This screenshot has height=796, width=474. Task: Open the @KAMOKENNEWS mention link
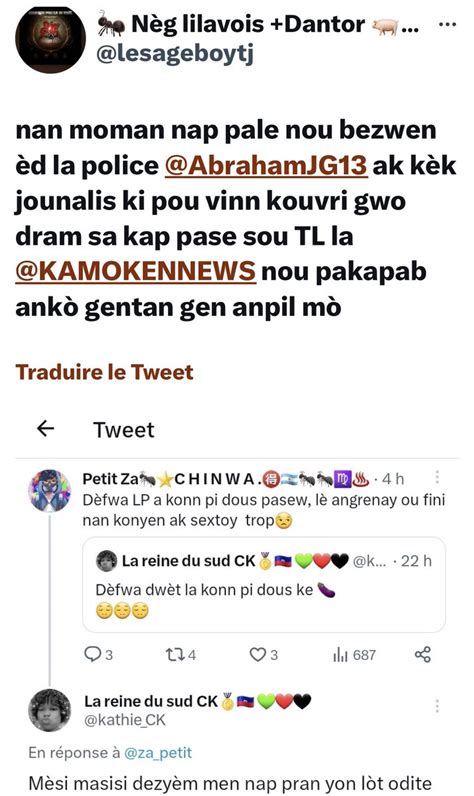pyautogui.click(x=135, y=271)
